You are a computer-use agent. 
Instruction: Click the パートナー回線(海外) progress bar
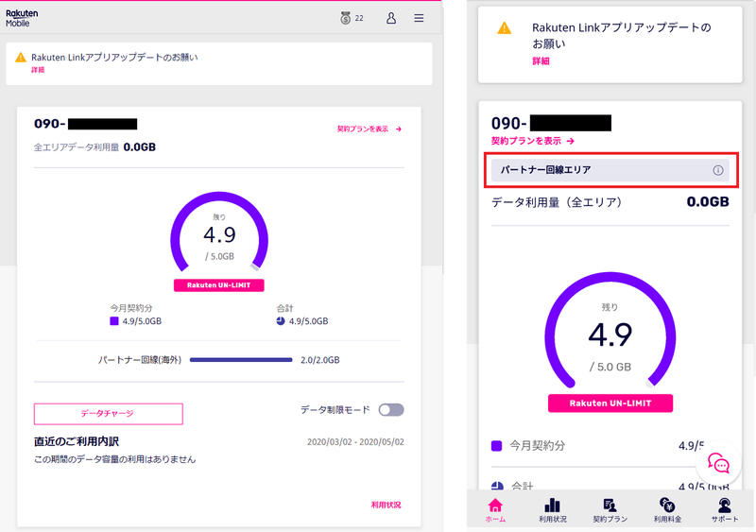tap(241, 360)
